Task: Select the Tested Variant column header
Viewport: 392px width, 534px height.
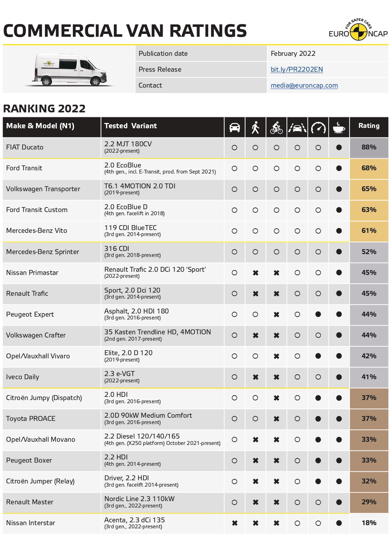Action: (130, 126)
